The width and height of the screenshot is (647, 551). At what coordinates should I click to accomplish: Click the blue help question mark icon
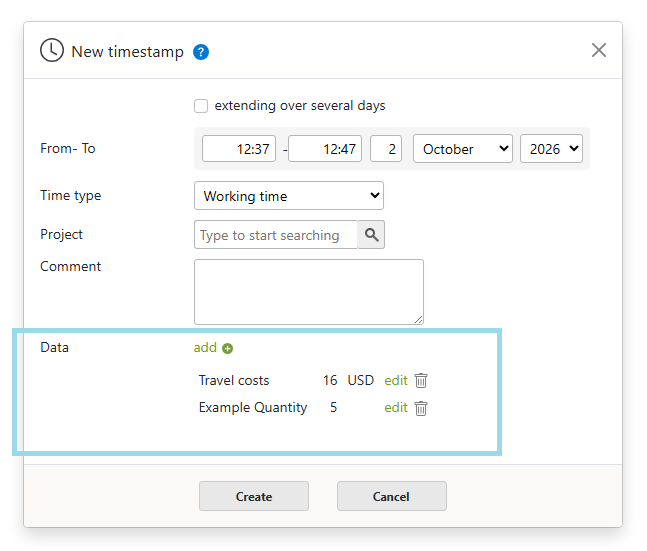pyautogui.click(x=201, y=52)
